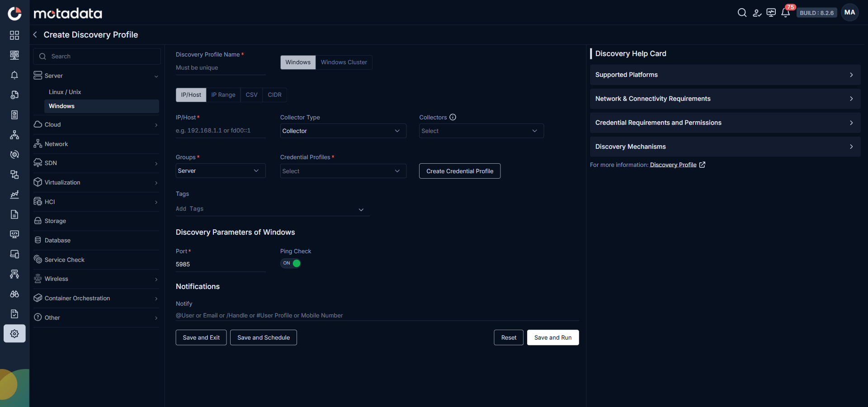The image size is (868, 407).
Task: Click the Container Orchestration icon
Action: point(38,298)
